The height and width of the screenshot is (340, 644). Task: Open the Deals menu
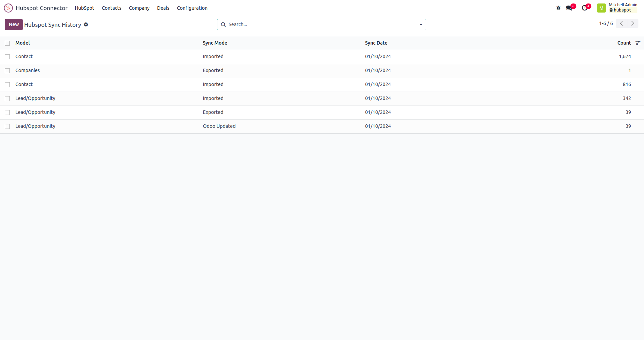(x=163, y=8)
